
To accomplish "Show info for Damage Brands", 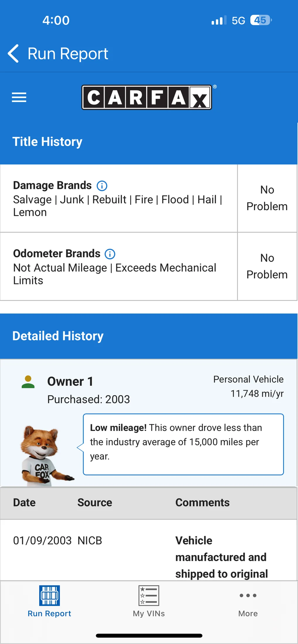I will (x=102, y=186).
